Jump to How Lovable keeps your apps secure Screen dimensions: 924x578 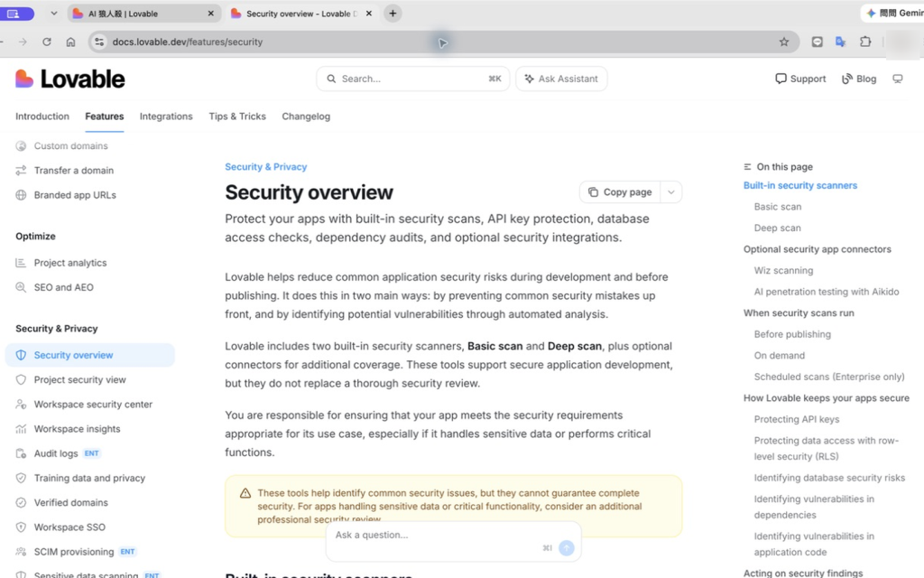[x=827, y=398]
